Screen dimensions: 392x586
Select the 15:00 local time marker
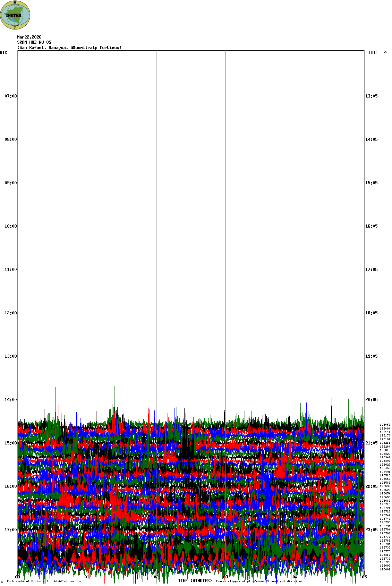tap(10, 443)
